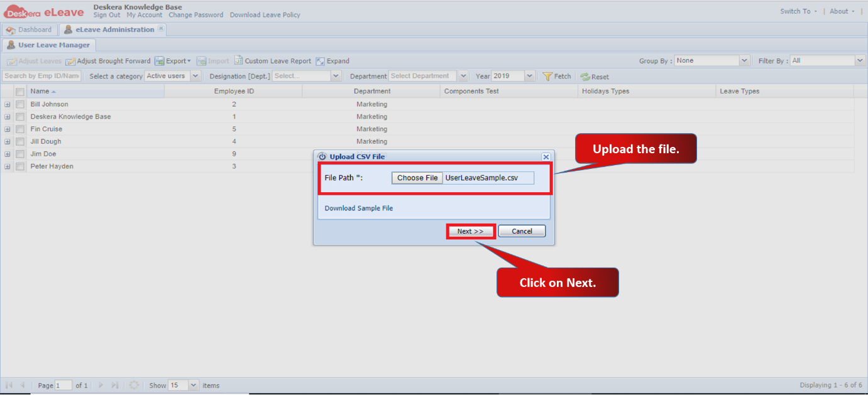Screen dimensions: 868x395
Task: Check the Fin Cruise row checkbox
Action: (x=20, y=129)
